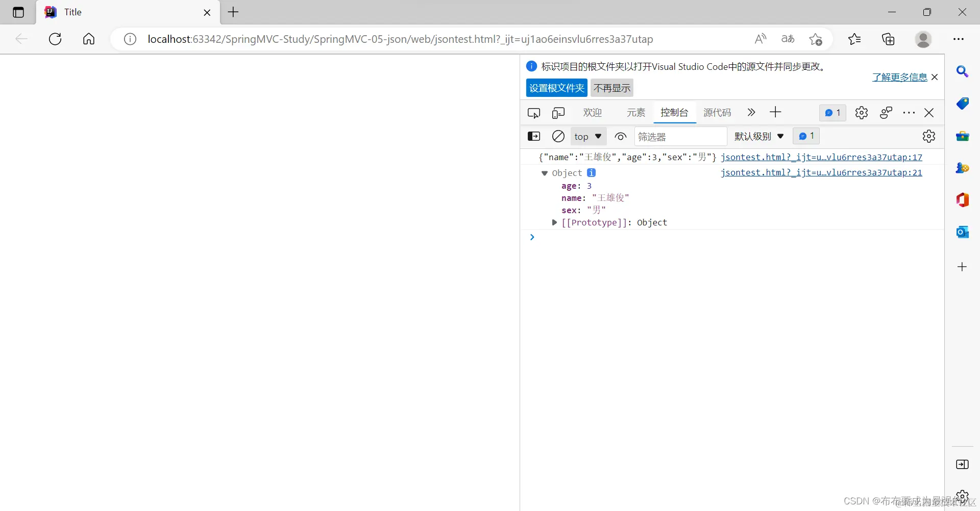Add a new DevTools tool tab
The width and height of the screenshot is (980, 511).
click(x=775, y=112)
